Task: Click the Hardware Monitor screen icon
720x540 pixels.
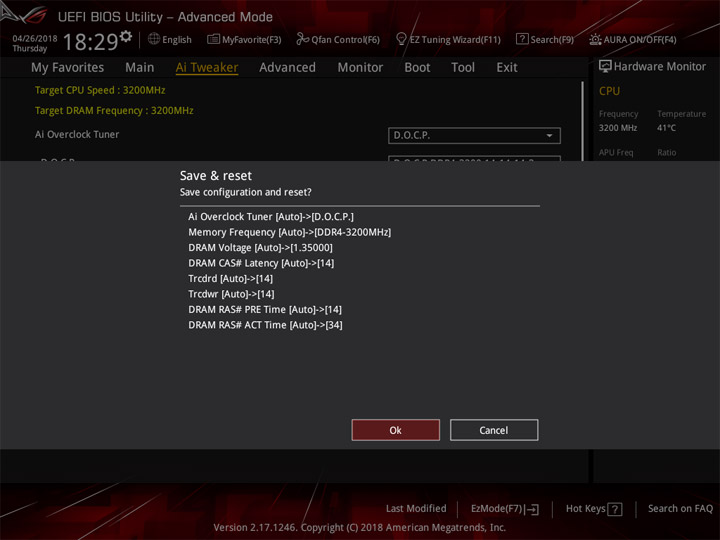Action: pyautogui.click(x=605, y=66)
